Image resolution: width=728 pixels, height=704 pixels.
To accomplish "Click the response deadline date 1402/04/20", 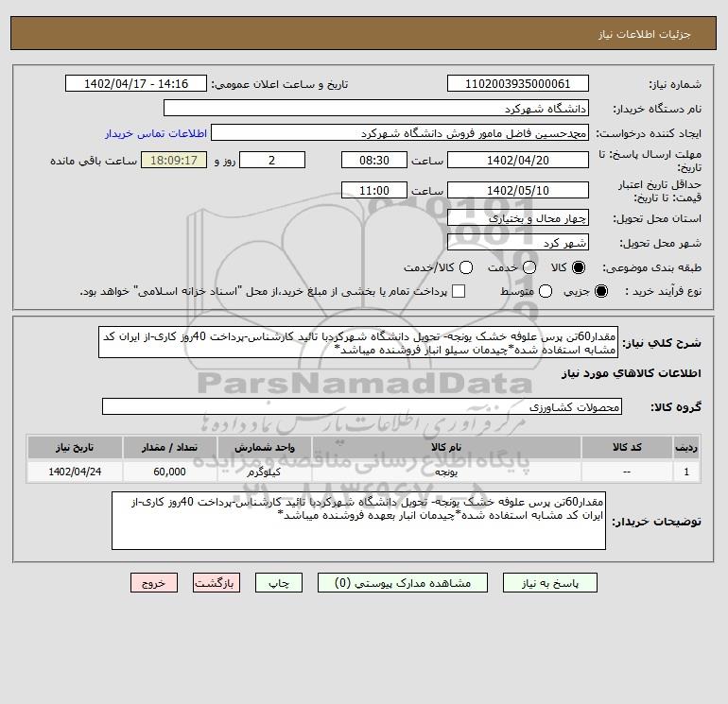I will click(518, 160).
